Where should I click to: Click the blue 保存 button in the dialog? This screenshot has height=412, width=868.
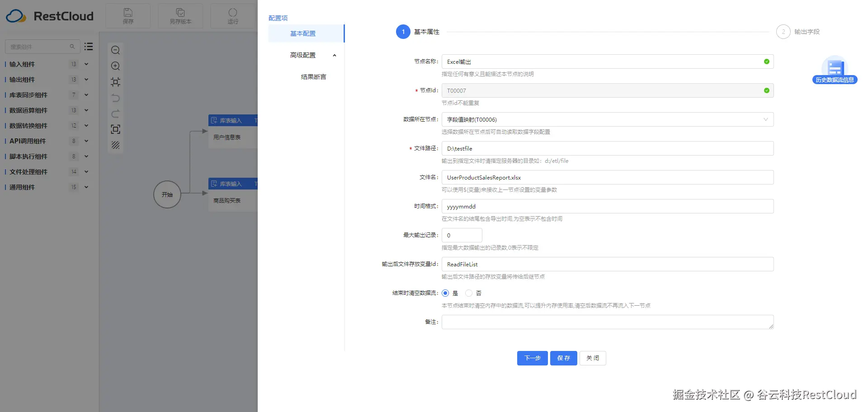563,358
